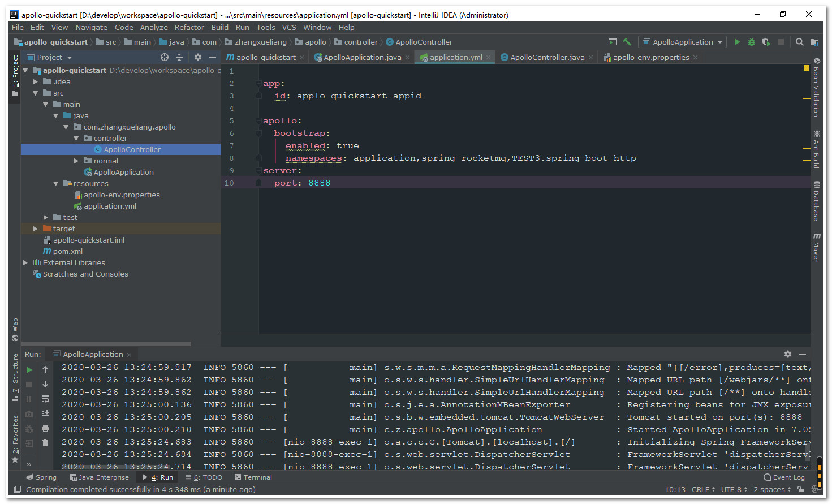Toggle the Database side panel
This screenshot has width=832, height=504.
(817, 201)
